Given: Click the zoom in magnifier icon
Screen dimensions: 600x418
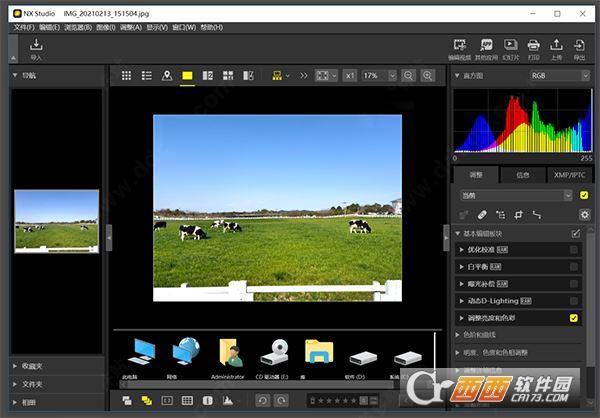Looking at the screenshot, I should pyautogui.click(x=428, y=75).
